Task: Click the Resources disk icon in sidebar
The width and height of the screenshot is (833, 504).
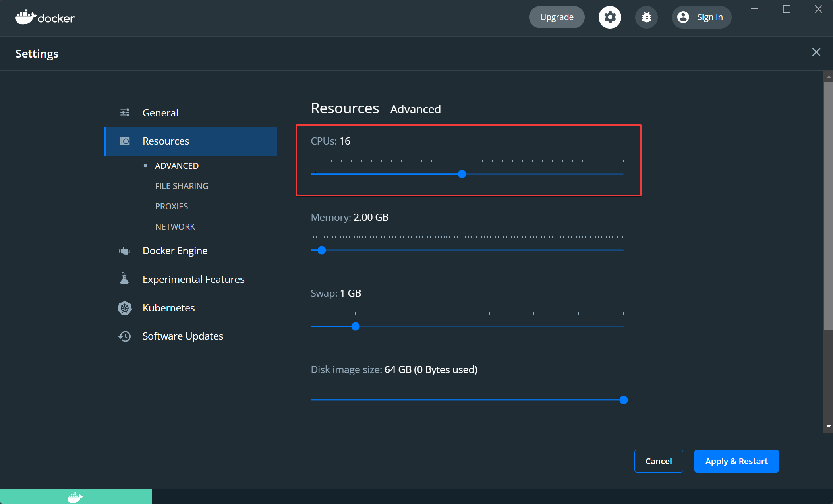Action: (125, 141)
